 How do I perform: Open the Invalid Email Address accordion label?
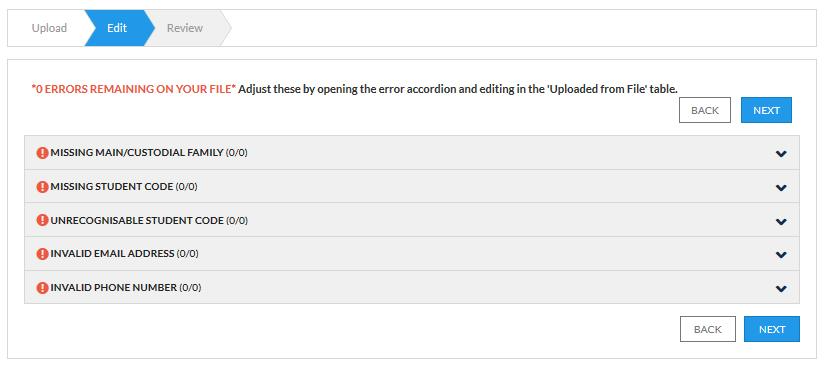pyautogui.click(x=125, y=253)
